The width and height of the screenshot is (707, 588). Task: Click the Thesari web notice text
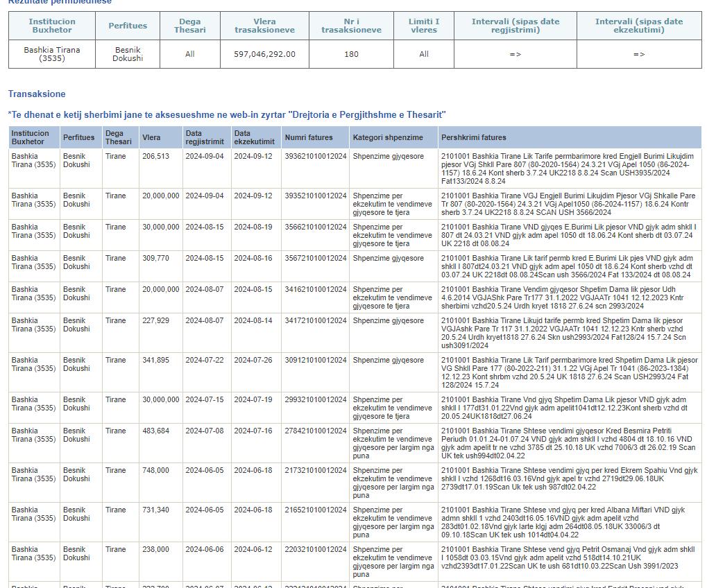226,114
